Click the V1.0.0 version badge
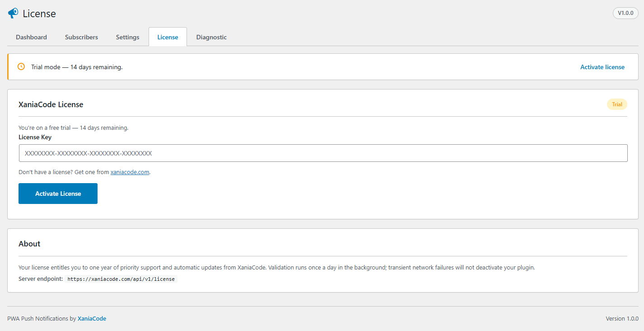 point(625,13)
